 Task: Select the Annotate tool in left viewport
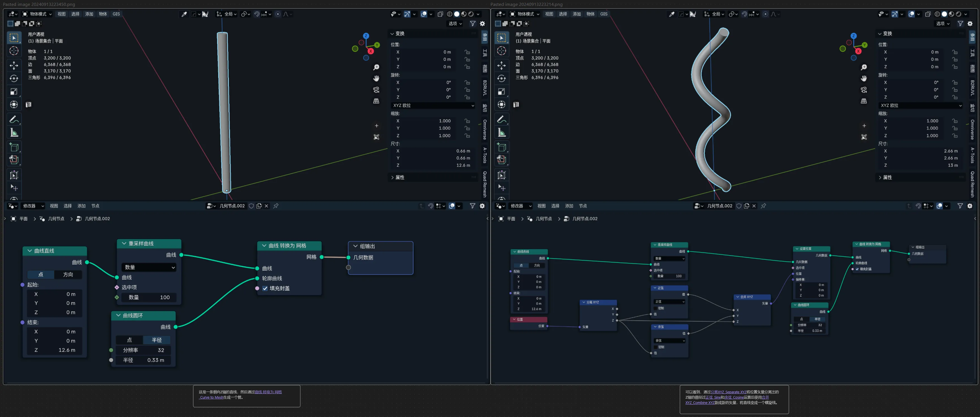(14, 119)
